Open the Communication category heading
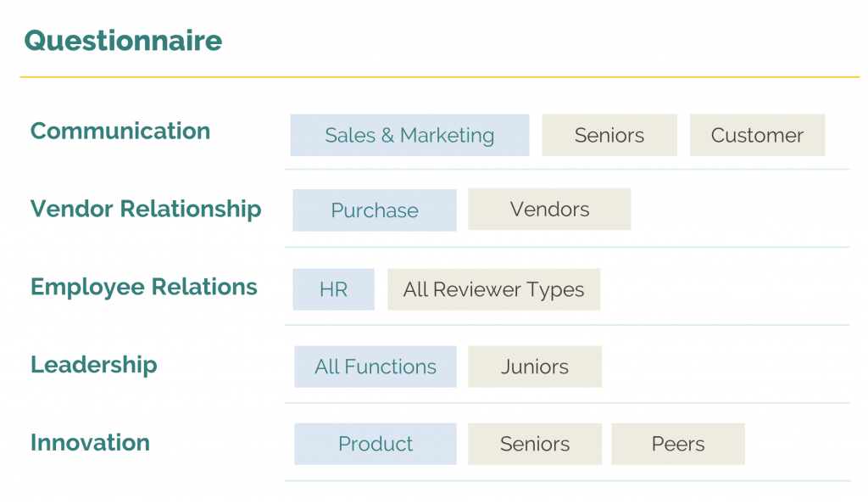This screenshot has width=868, height=504. [x=120, y=132]
